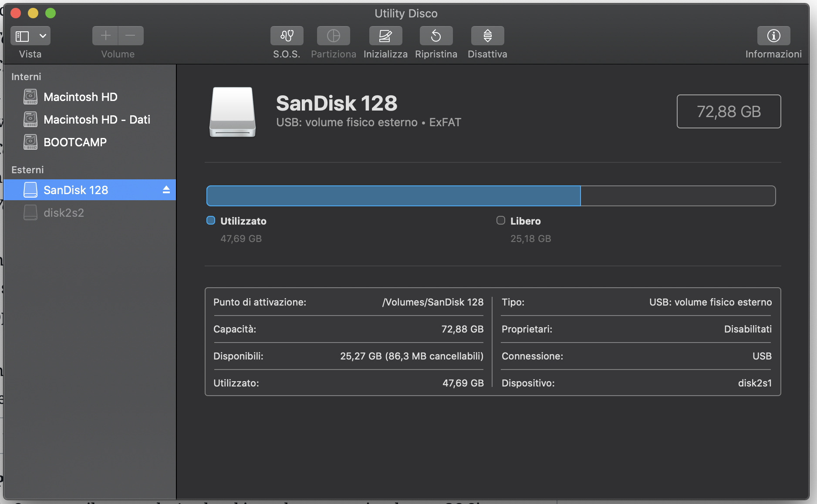The width and height of the screenshot is (817, 504).
Task: Minimize the window with yellow button
Action: [33, 13]
